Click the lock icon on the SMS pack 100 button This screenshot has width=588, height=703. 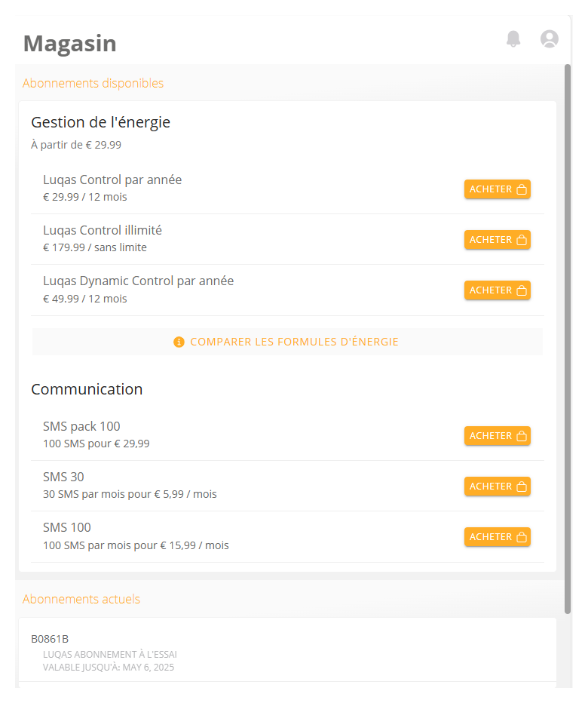tap(521, 436)
